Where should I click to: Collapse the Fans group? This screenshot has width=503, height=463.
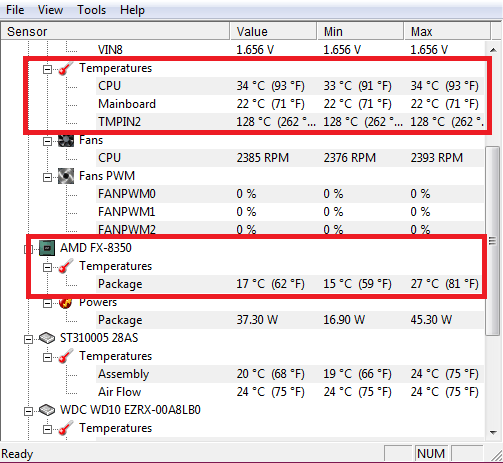(47, 141)
